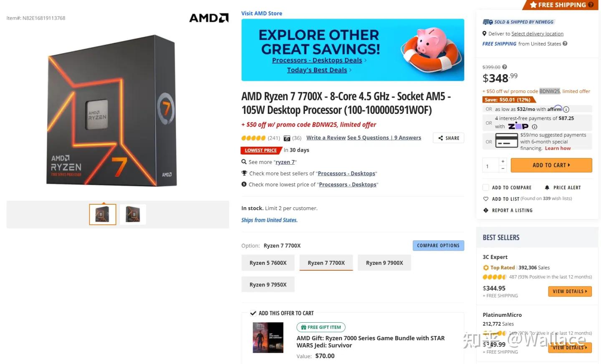
Task: Click the Report a Listing icon
Action: [486, 211]
